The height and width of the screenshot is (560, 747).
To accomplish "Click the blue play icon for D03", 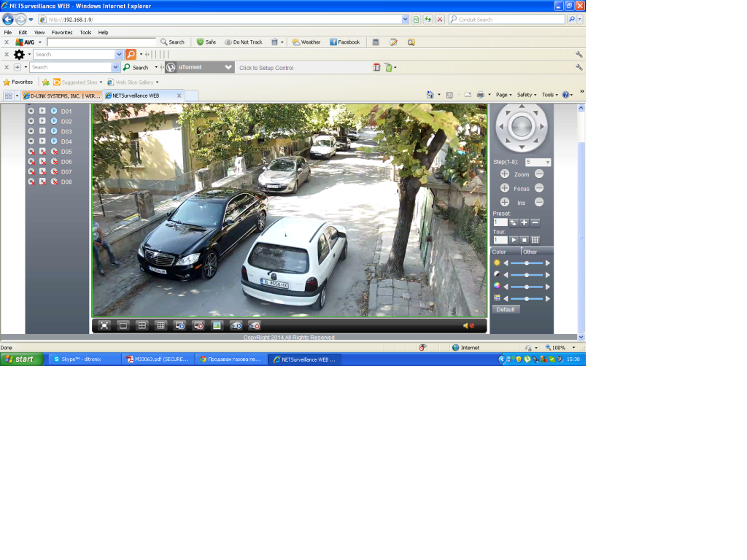I will [54, 131].
